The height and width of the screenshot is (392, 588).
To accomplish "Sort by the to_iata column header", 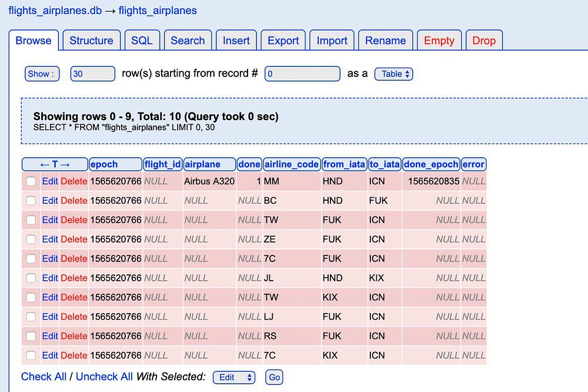I will pos(385,164).
